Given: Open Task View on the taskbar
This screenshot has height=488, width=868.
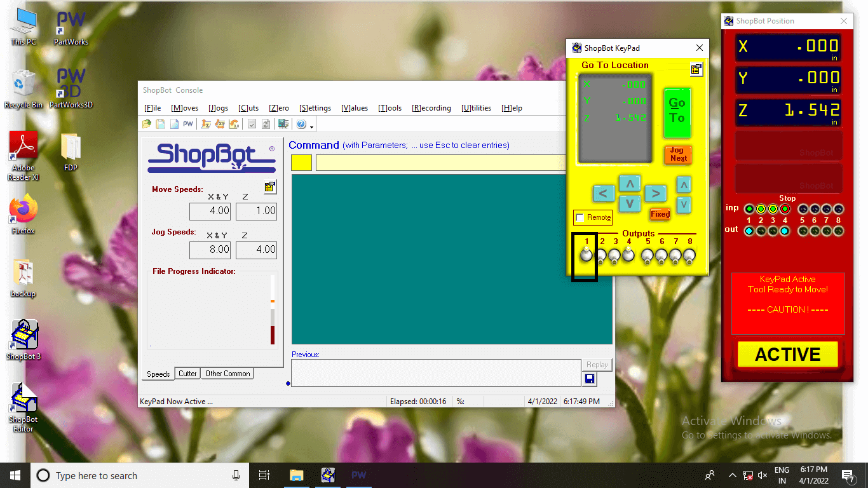Looking at the screenshot, I should pos(264,475).
